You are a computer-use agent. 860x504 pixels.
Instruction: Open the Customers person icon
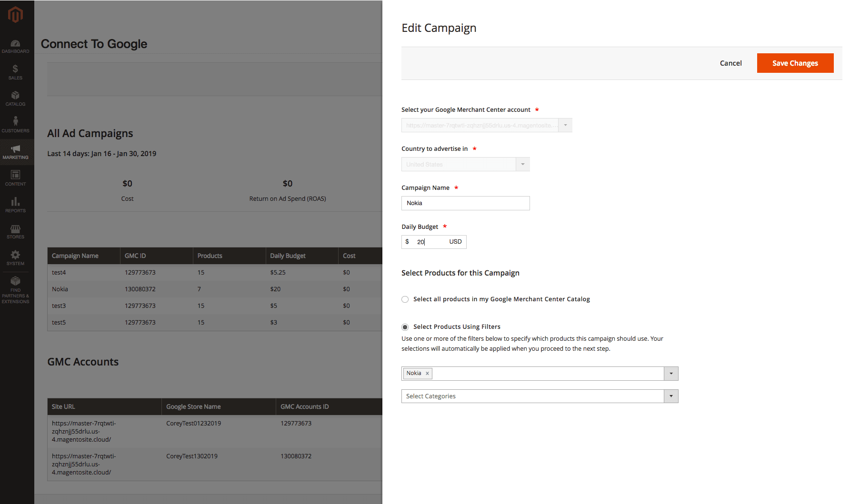pyautogui.click(x=15, y=122)
